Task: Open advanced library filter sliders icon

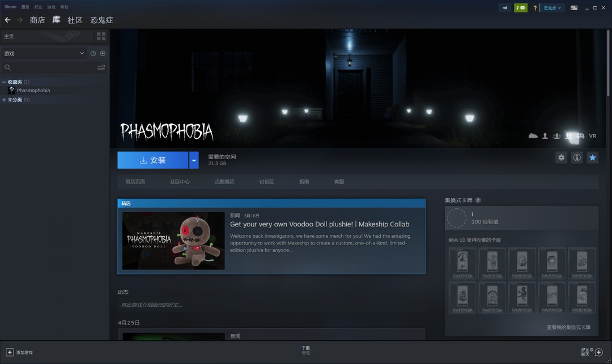Action: tap(101, 67)
